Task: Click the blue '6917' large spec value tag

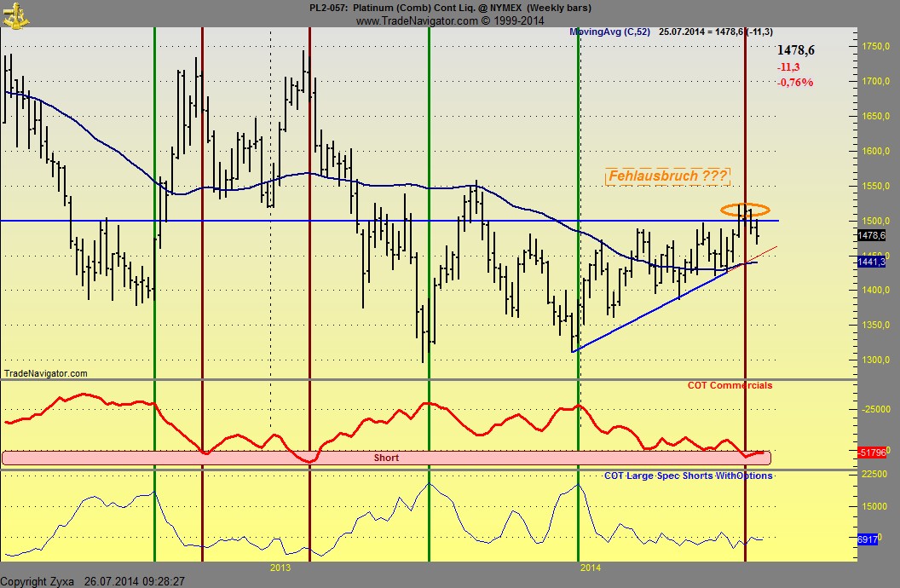Action: (868, 539)
